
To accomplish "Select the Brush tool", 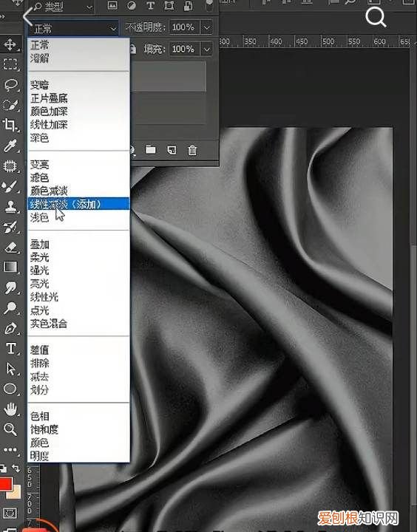I will coord(10,186).
